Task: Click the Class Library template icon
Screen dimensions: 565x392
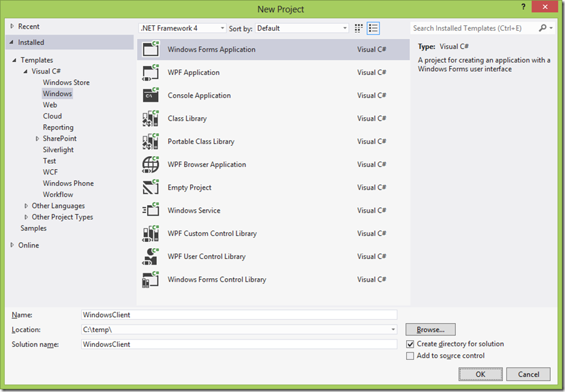Action: pyautogui.click(x=151, y=118)
